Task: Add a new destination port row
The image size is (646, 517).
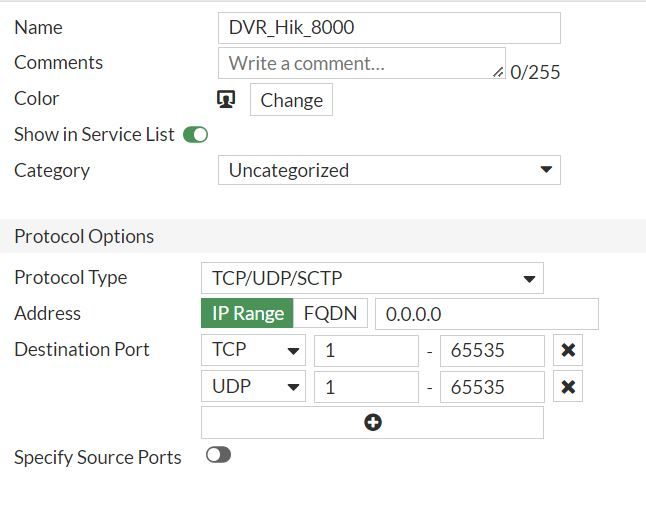Action: pyautogui.click(x=372, y=422)
